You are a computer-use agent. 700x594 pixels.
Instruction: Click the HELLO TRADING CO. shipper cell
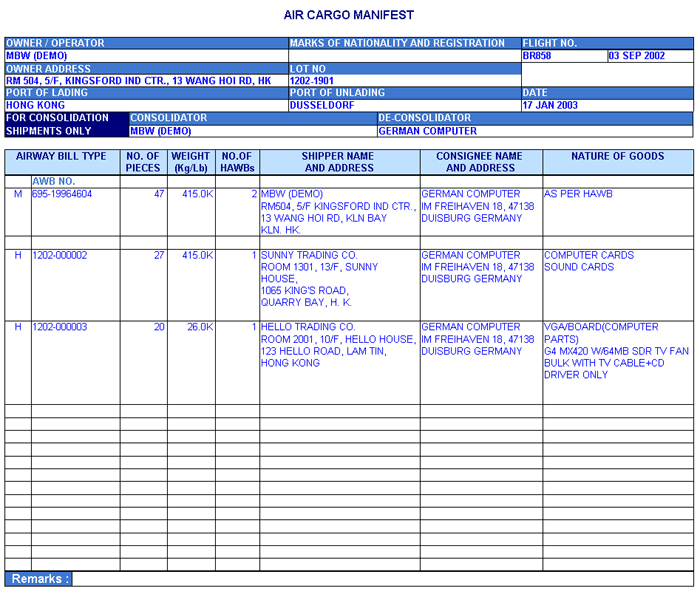[338, 346]
